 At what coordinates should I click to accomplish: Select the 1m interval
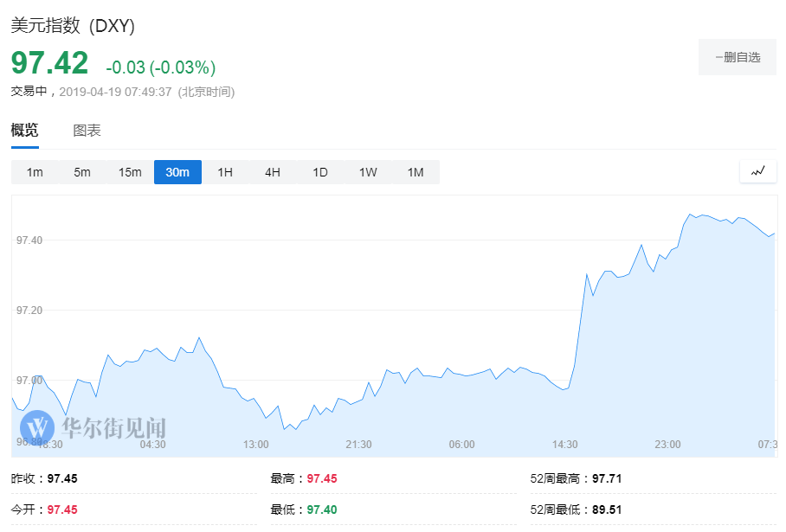(35, 172)
